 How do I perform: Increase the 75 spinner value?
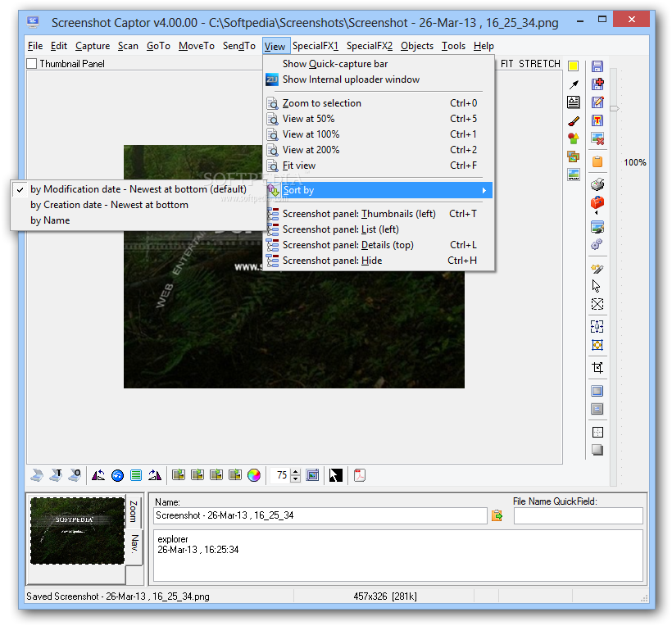(x=296, y=472)
